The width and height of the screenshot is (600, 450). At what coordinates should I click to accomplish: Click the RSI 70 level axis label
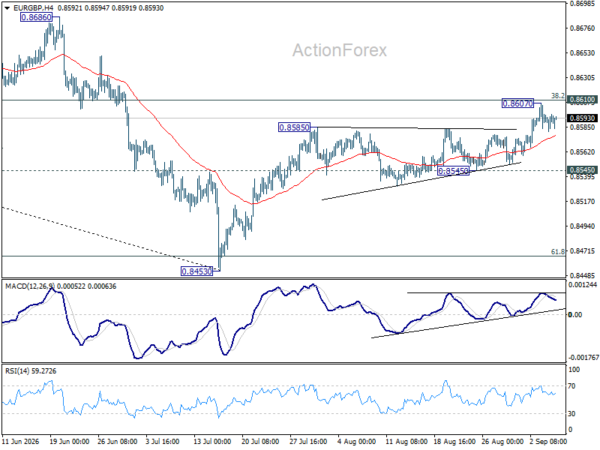point(572,386)
